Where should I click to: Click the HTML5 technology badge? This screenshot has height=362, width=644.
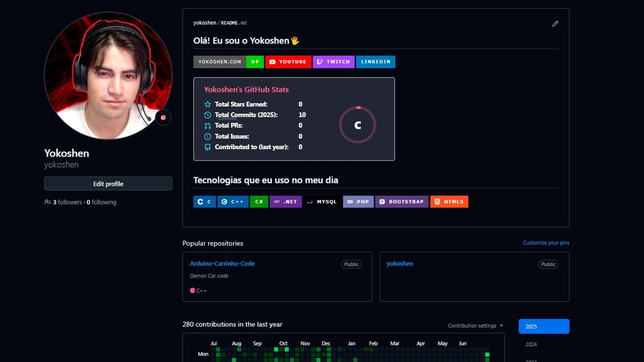449,202
